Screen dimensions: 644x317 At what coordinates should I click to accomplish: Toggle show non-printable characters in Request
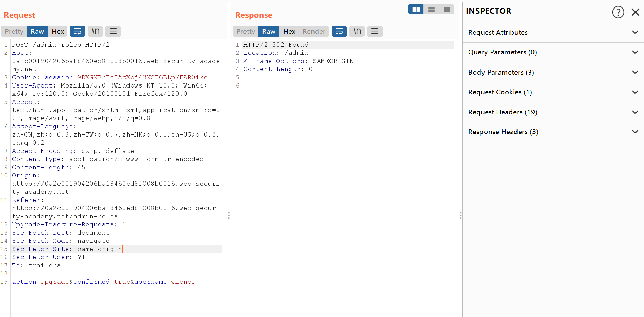pos(95,31)
